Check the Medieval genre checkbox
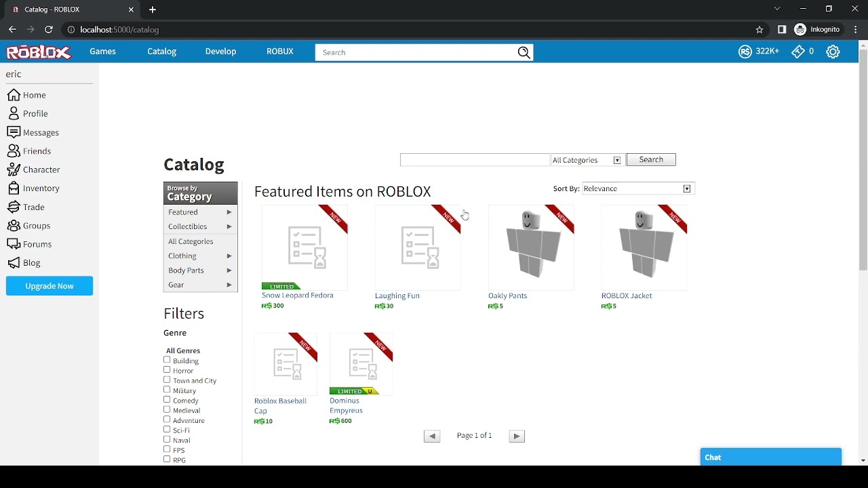Screen dimensions: 868x488 [167, 409]
